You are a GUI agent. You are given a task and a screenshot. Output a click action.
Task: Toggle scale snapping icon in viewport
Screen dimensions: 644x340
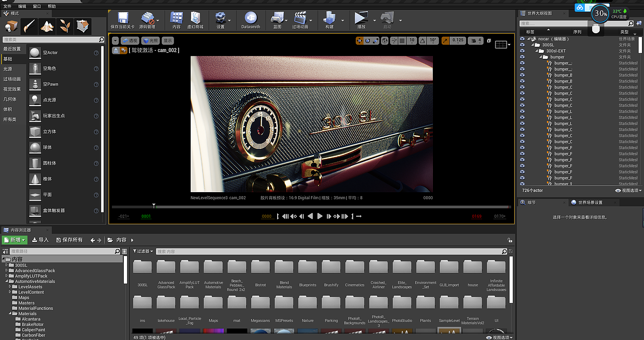tap(446, 41)
